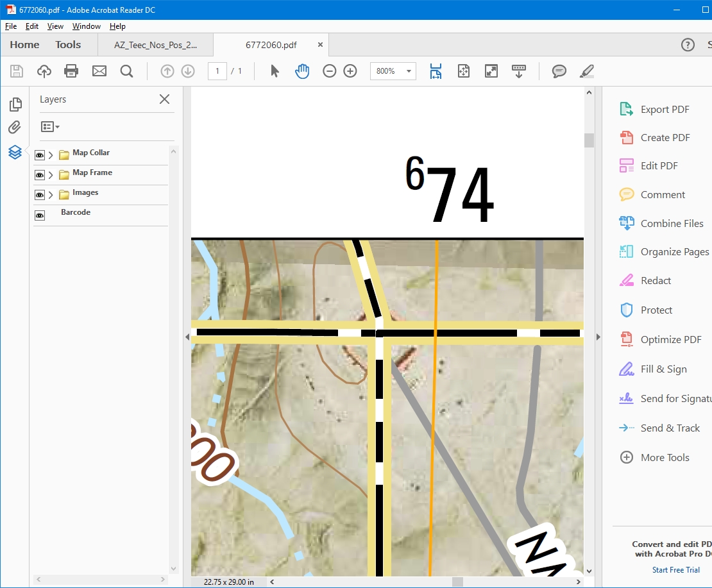The width and height of the screenshot is (712, 588).
Task: Select the Hand pan tool
Action: (x=302, y=71)
